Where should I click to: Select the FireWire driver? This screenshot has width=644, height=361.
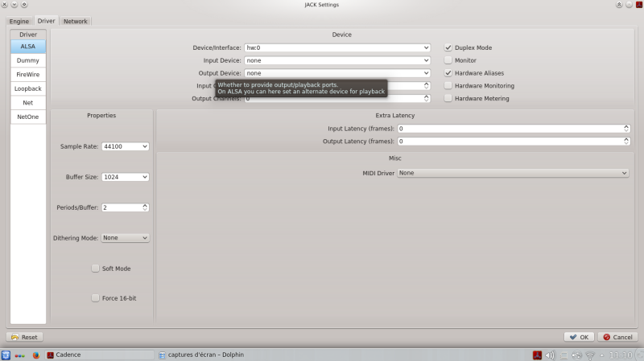coord(28,75)
